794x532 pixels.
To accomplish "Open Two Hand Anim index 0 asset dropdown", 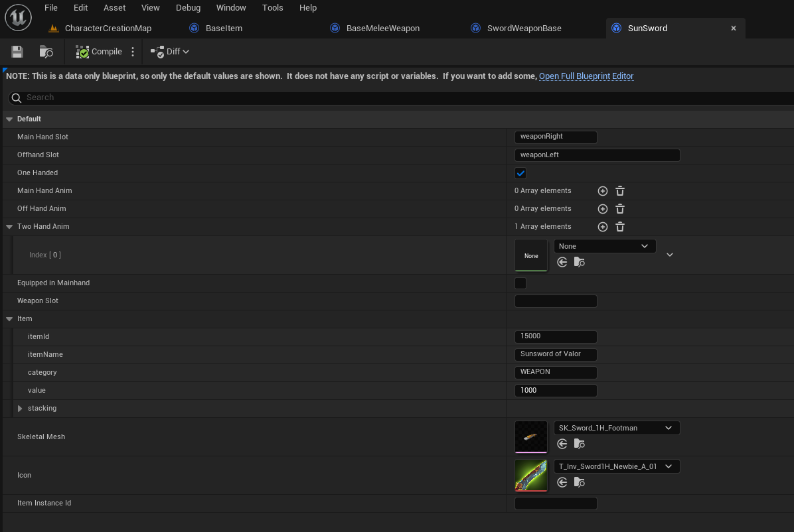I will 605,246.
